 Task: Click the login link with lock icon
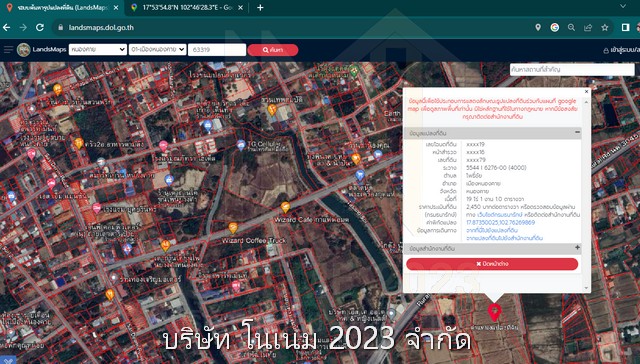pyautogui.click(x=621, y=50)
